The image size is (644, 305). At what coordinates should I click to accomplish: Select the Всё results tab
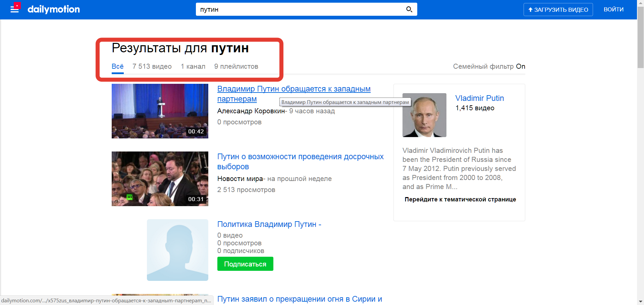(117, 66)
